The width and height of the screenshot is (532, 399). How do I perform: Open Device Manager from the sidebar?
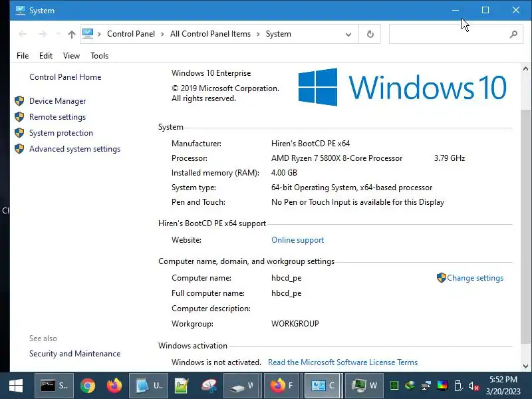[57, 101]
